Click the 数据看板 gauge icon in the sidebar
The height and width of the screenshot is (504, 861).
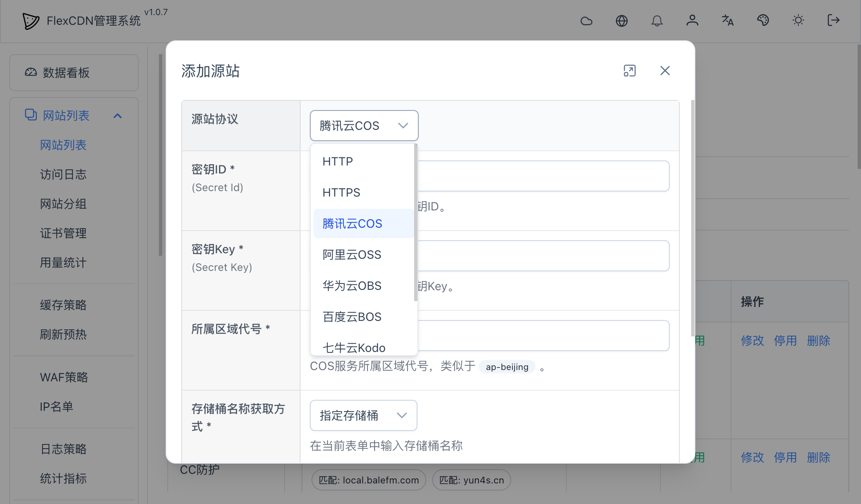(x=30, y=72)
